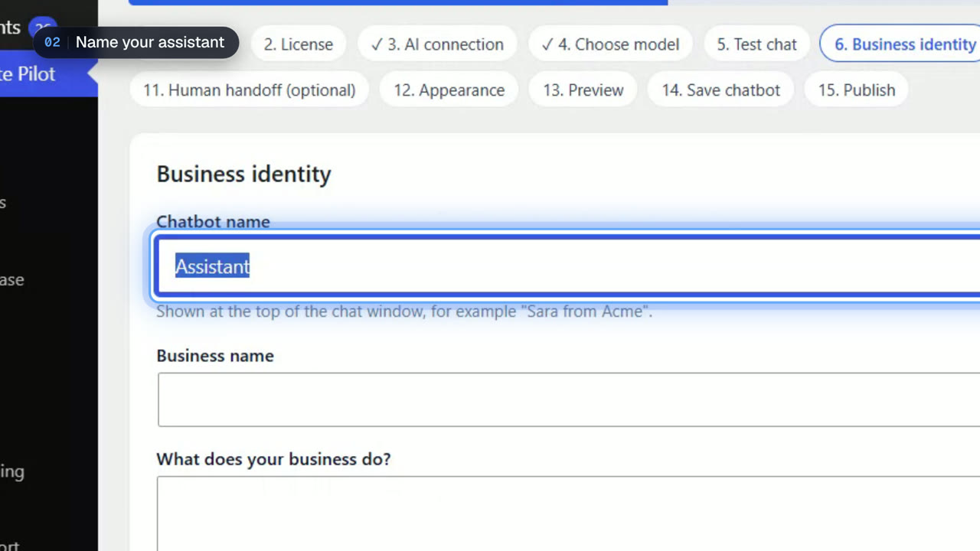Viewport: 980px width, 551px height.
Task: Select the 4. Choose model step
Action: pos(610,44)
